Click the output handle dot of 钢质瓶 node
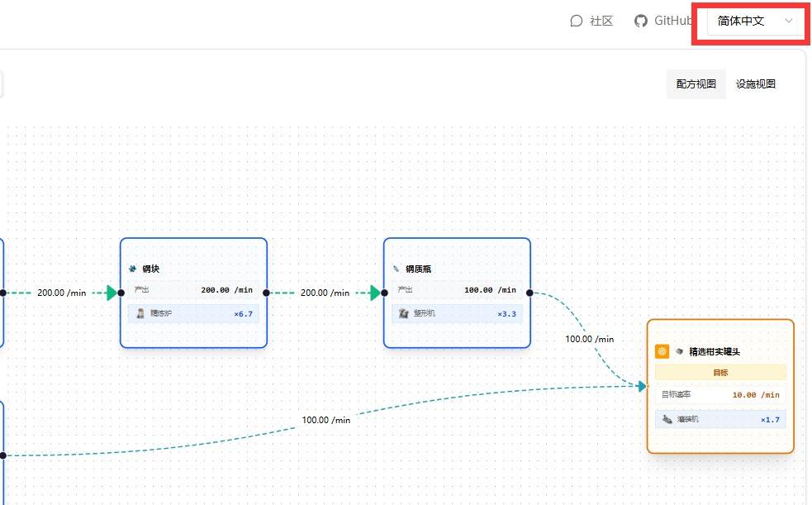The width and height of the screenshot is (812, 505). tap(530, 293)
